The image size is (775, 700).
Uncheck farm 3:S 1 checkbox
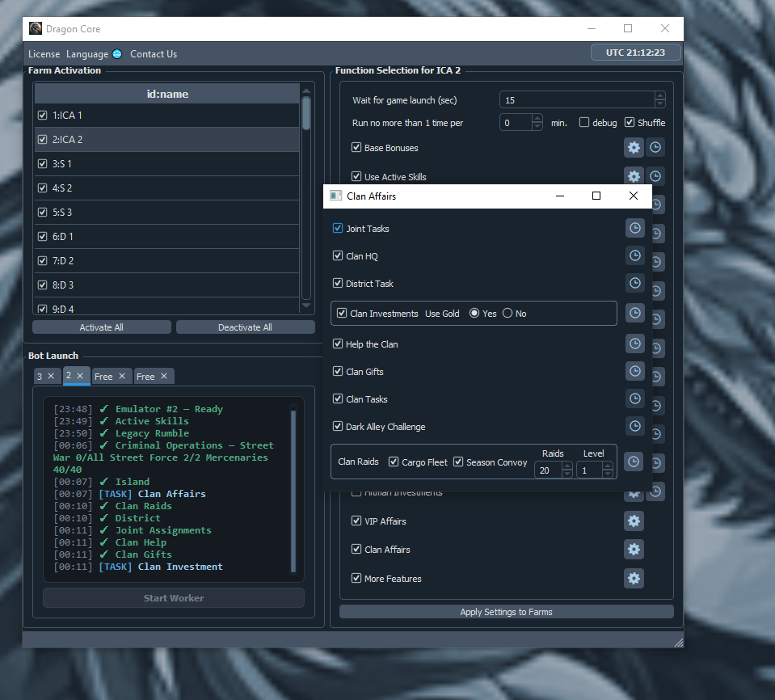pos(43,163)
